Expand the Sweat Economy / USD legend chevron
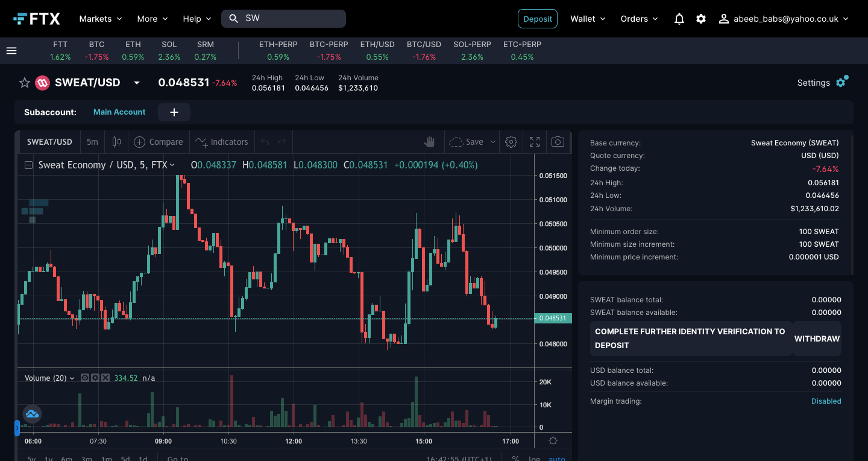 point(172,165)
